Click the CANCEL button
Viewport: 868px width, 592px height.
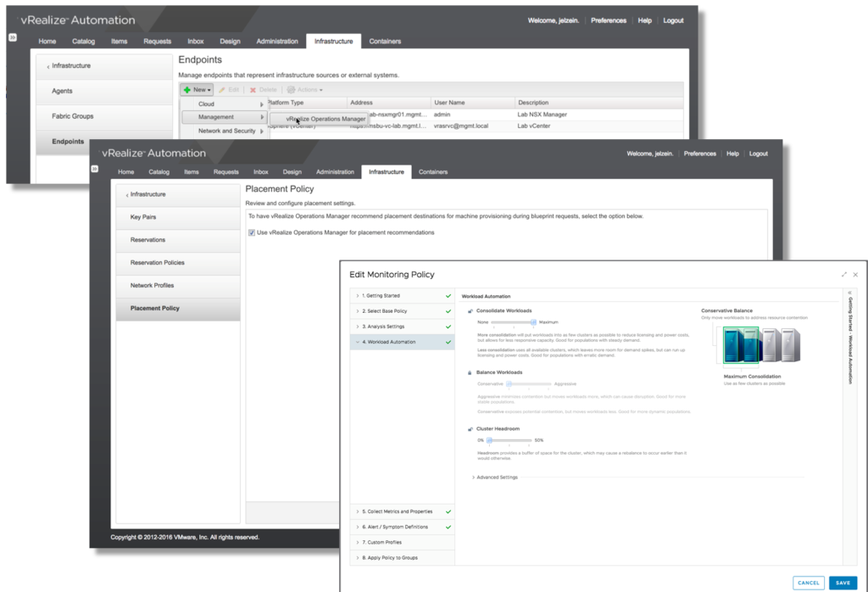pyautogui.click(x=808, y=583)
